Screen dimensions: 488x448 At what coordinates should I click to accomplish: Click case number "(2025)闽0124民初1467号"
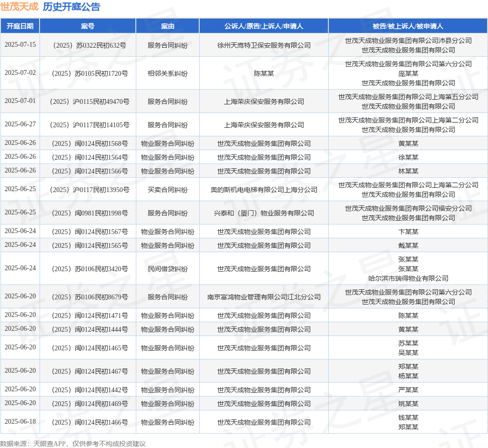pos(90,371)
